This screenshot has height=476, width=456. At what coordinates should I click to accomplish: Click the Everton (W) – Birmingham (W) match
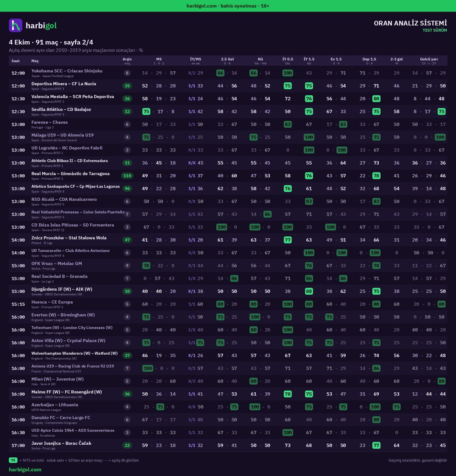(x=63, y=315)
